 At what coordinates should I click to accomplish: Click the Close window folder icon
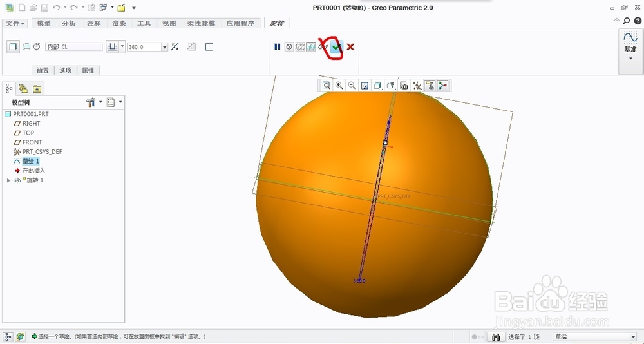[x=121, y=7]
